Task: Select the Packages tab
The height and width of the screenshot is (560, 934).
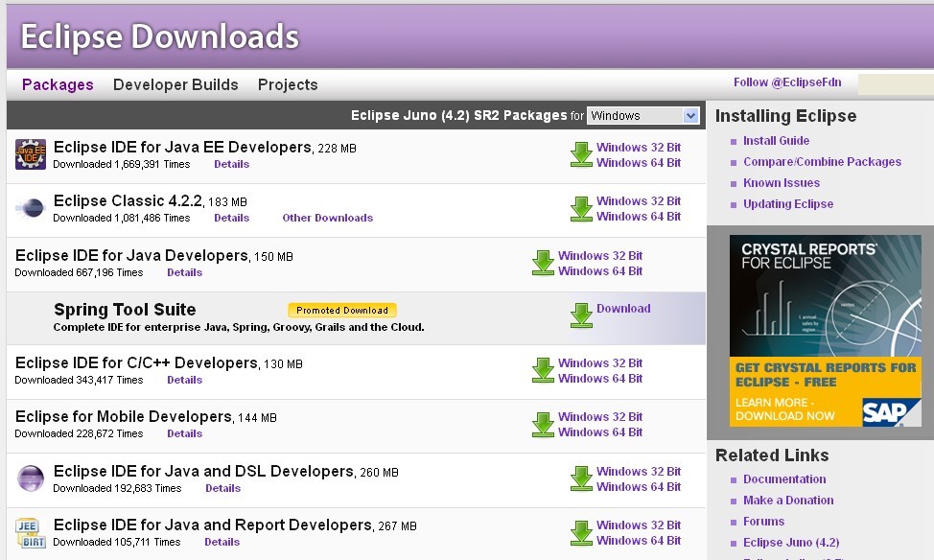Action: (58, 85)
